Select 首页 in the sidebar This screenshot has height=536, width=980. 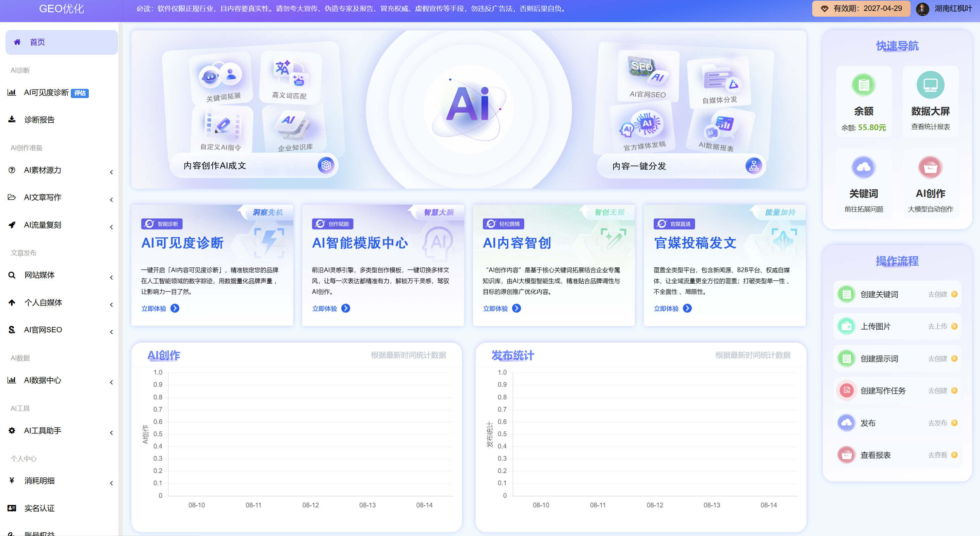click(x=62, y=42)
